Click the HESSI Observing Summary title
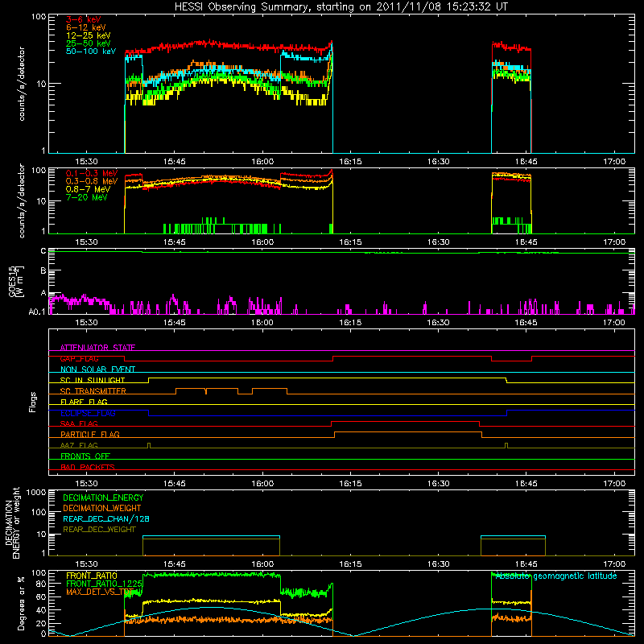Viewport: 644px width, 644px height. 341,7
